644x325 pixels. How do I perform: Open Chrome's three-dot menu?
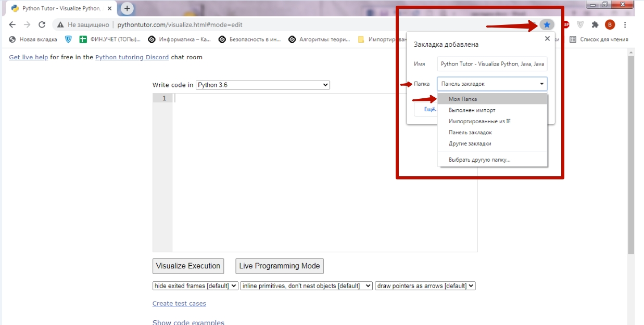pos(625,24)
